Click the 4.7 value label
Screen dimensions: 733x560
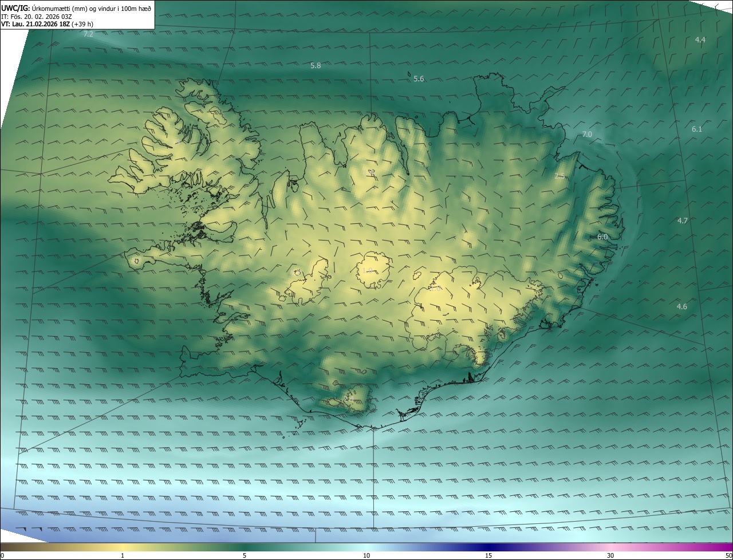tap(683, 221)
